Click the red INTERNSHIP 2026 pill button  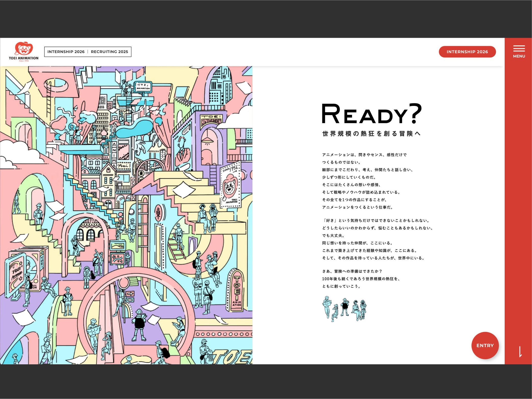click(x=467, y=52)
